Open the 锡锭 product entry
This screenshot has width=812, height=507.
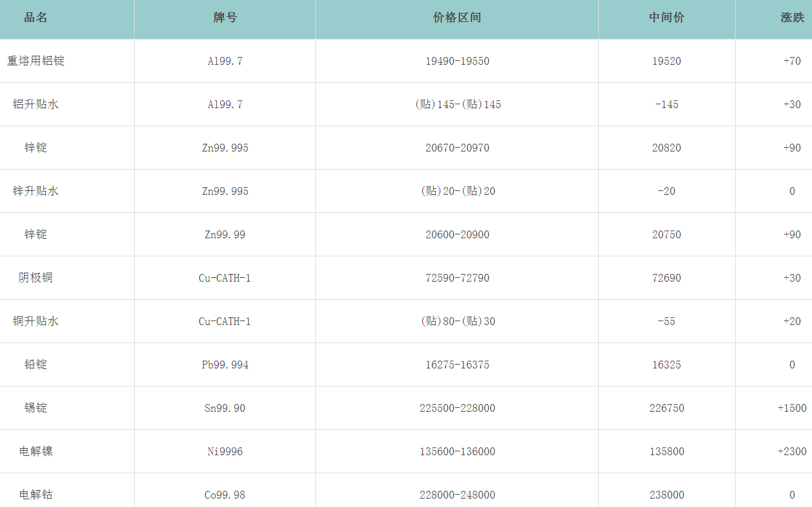pos(36,408)
